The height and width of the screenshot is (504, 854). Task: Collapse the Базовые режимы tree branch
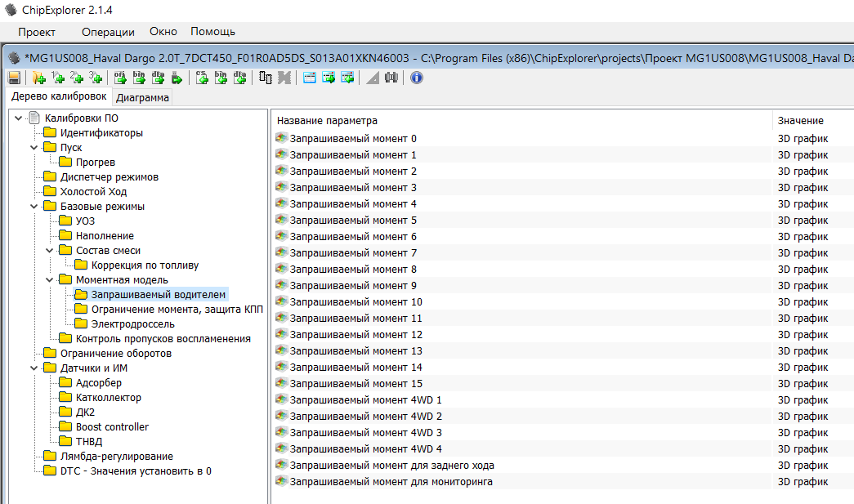coord(34,207)
